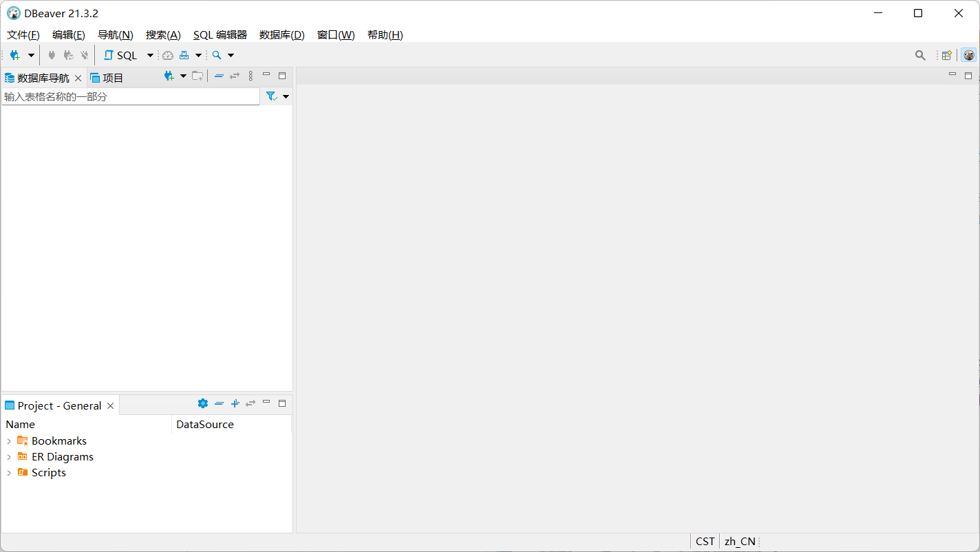Click the Reconnect icon in main toolbar
This screenshot has width=980, height=552.
coord(68,55)
